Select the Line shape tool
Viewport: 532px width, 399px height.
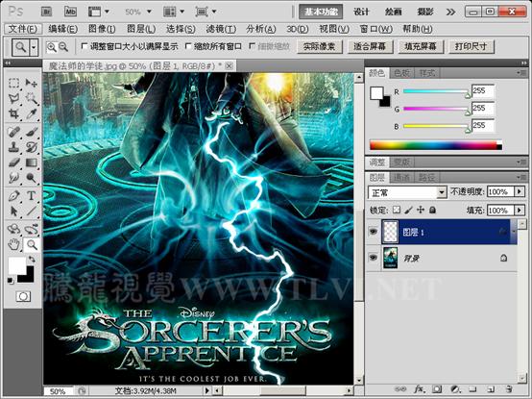tap(32, 212)
